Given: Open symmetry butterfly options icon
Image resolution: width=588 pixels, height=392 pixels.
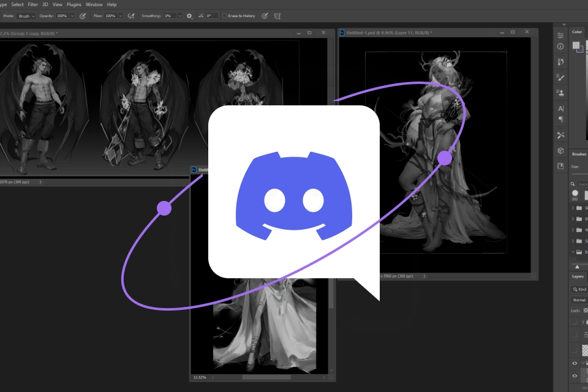Looking at the screenshot, I should 277,16.
